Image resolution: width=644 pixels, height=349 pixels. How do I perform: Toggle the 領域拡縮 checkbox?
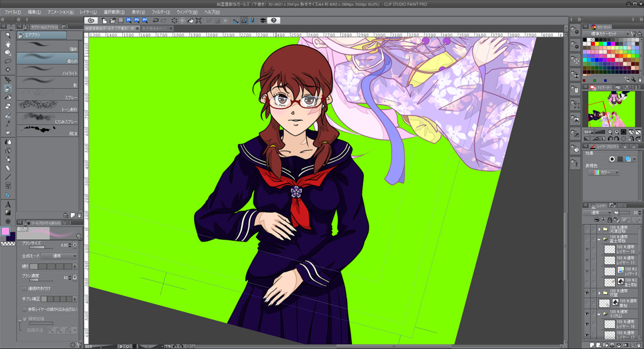pos(25,318)
